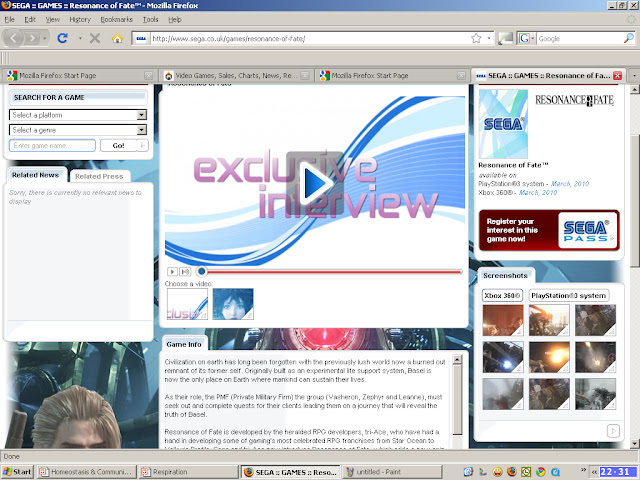Select the Xbox 360 screenshots tab

point(502,296)
